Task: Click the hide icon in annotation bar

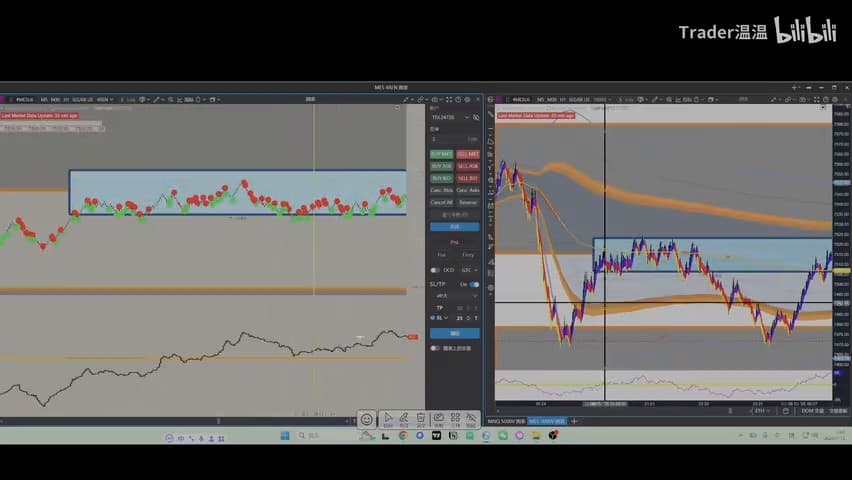Action: point(471,419)
